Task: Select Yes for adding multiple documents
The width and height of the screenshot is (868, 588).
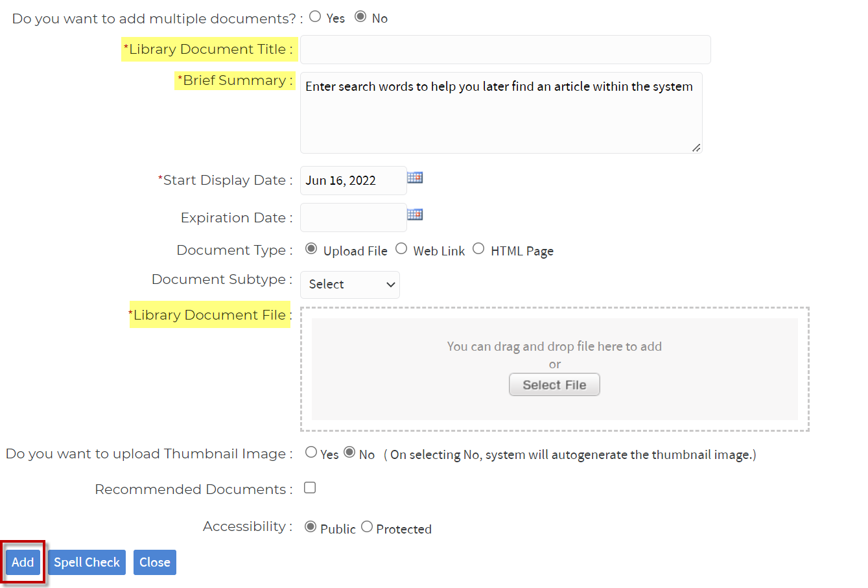Action: [315, 17]
